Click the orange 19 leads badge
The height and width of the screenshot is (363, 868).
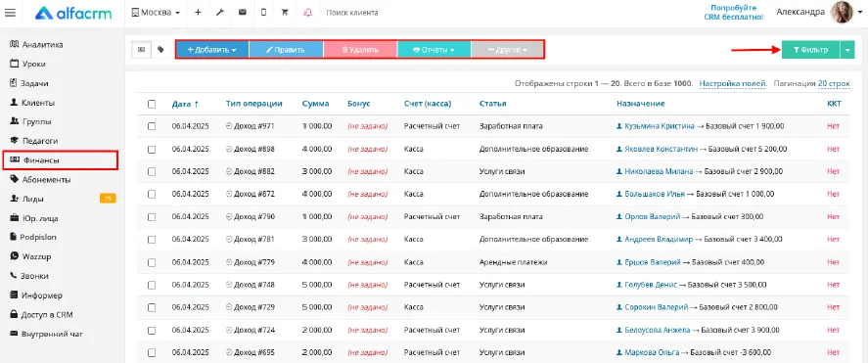tap(108, 198)
